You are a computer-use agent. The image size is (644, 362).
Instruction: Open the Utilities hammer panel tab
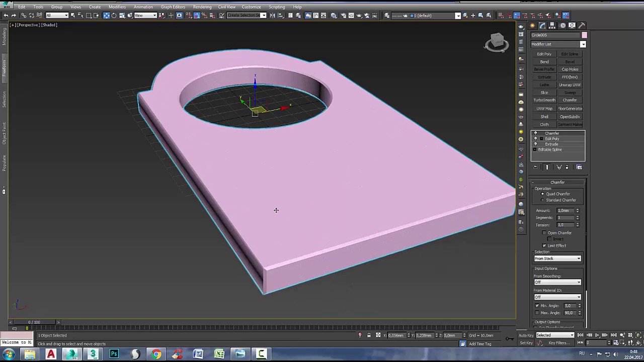tap(582, 26)
